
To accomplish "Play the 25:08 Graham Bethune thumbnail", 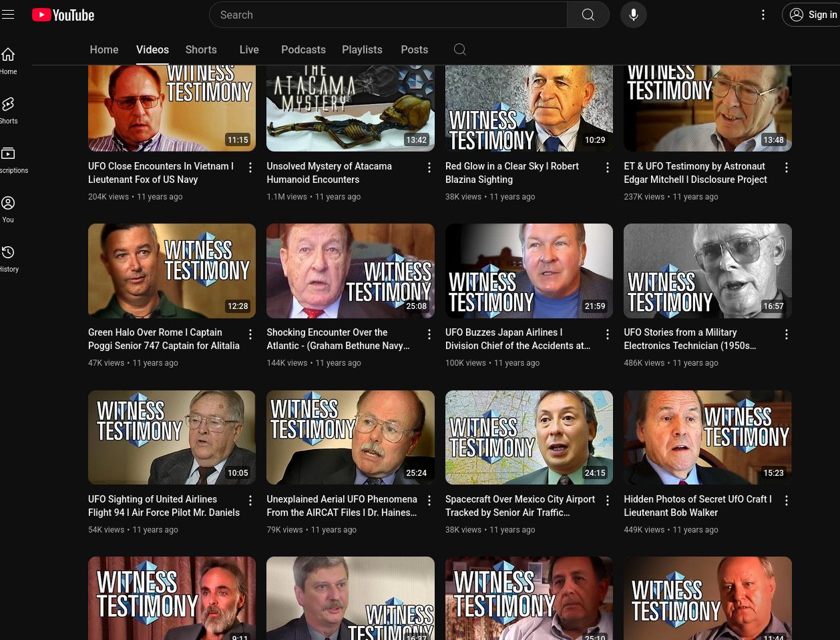I will point(351,271).
